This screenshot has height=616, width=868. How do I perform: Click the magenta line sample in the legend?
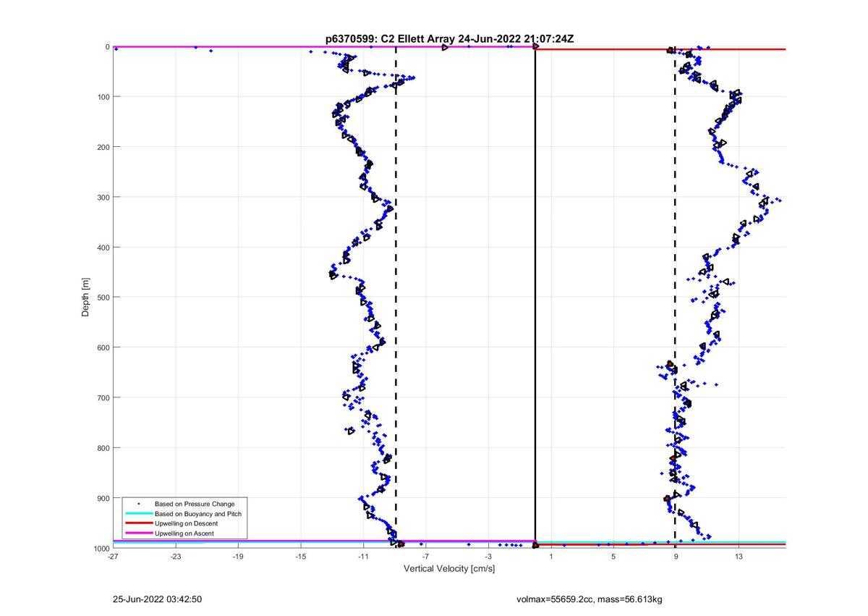[x=137, y=533]
